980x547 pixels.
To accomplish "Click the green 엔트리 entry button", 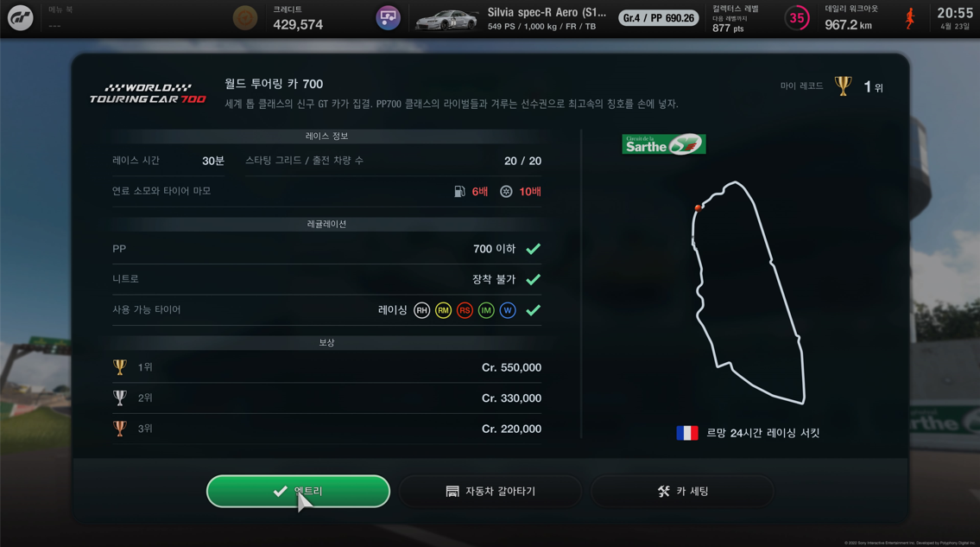I will click(298, 492).
